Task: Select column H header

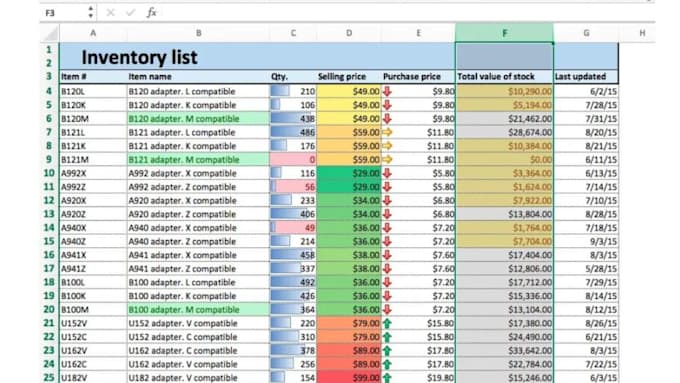Action: (x=642, y=33)
